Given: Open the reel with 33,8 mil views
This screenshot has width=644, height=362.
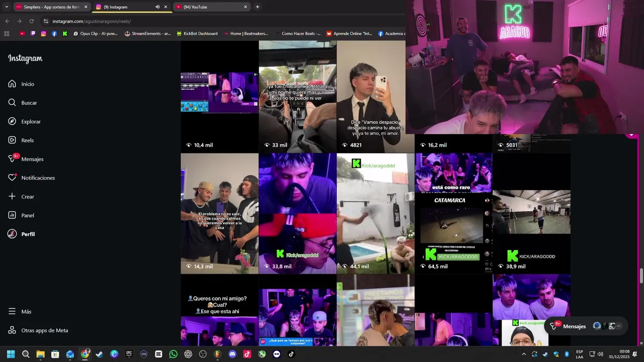Looking at the screenshot, I should coord(297,214).
